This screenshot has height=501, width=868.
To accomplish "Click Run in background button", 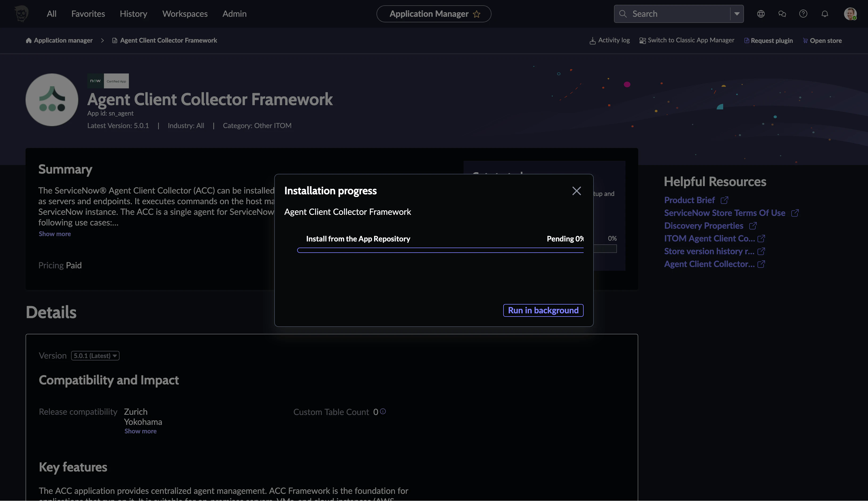I will (543, 310).
